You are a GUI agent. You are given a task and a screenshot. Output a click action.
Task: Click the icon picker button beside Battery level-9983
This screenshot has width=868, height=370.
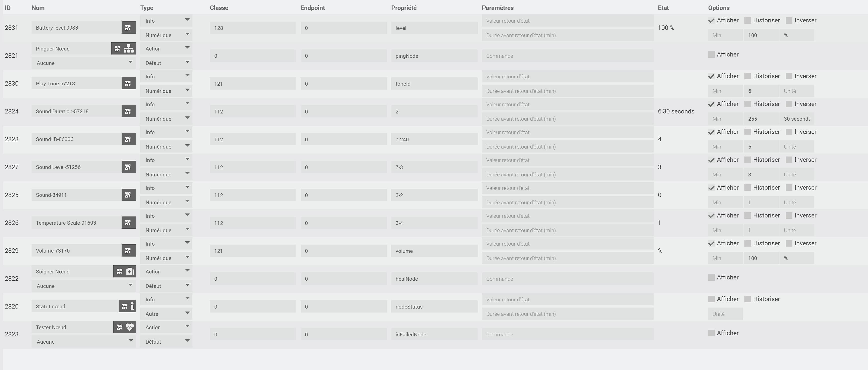(128, 28)
